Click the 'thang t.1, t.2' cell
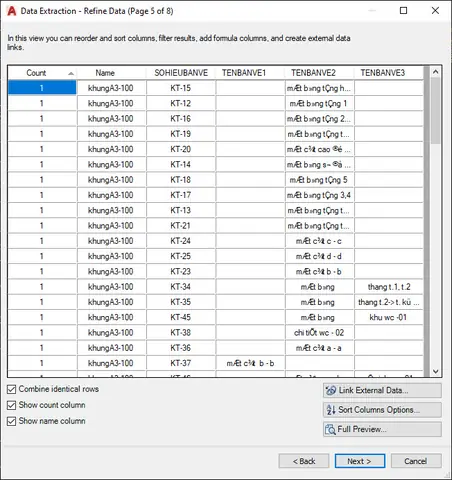This screenshot has width=452, height=480. pos(389,287)
